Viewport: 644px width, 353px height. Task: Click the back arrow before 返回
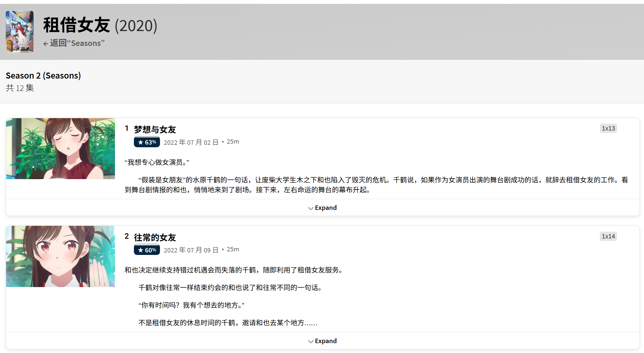46,44
